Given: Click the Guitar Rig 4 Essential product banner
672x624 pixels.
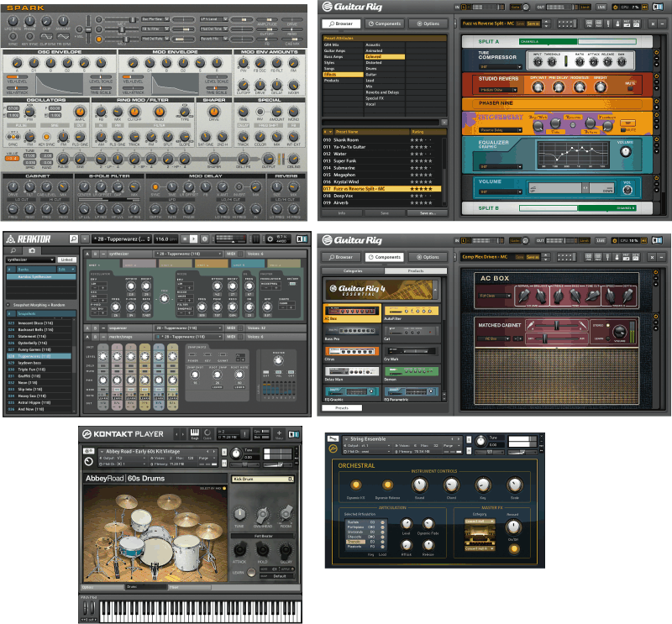Looking at the screenshot, I should 379,290.
